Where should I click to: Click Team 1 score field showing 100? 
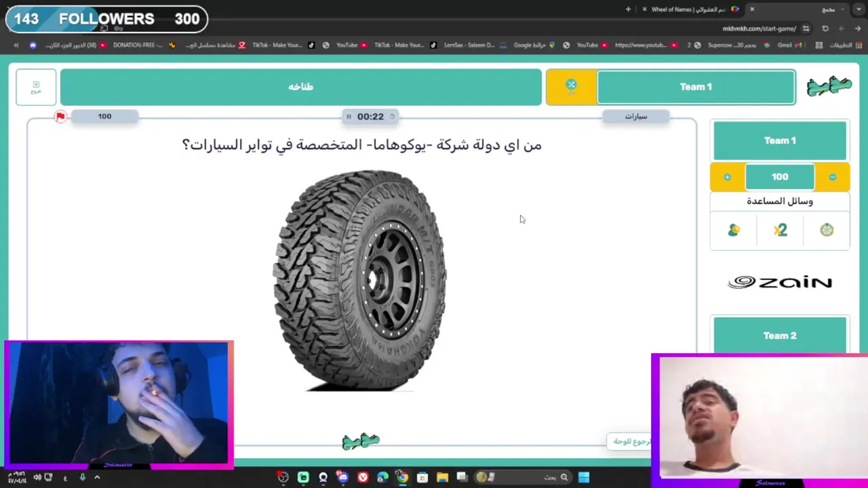point(780,177)
